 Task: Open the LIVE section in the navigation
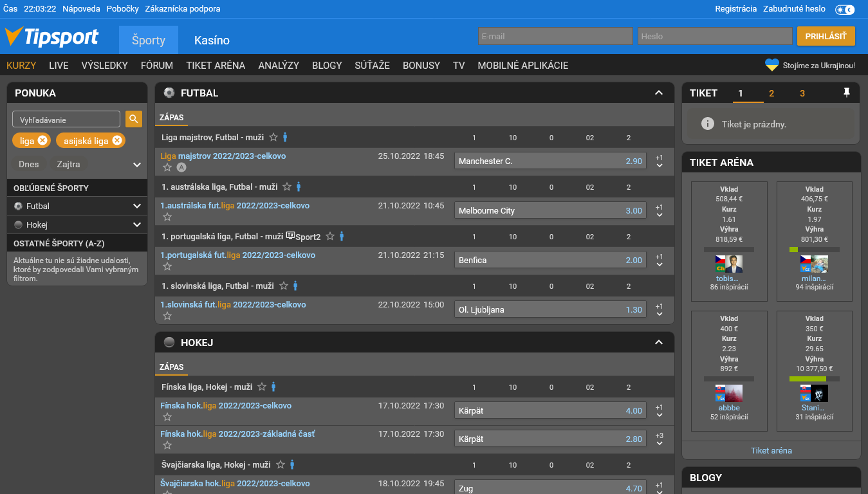[59, 65]
